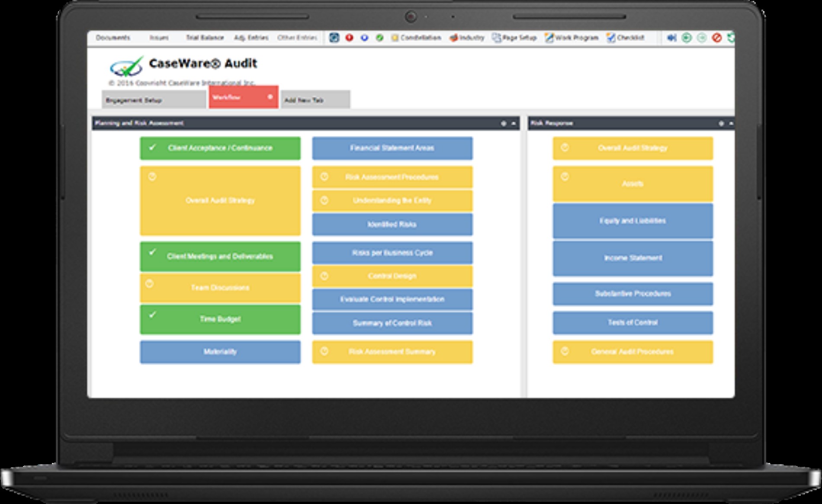Screen dimensions: 822x504
Task: Open General Audit Procedures tile
Action: pyautogui.click(x=633, y=352)
